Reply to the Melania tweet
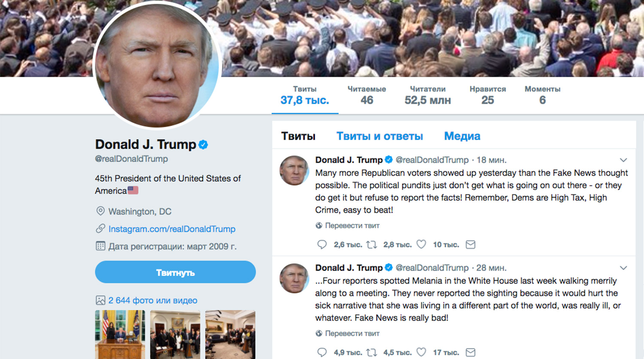The width and height of the screenshot is (644, 359). [322, 353]
